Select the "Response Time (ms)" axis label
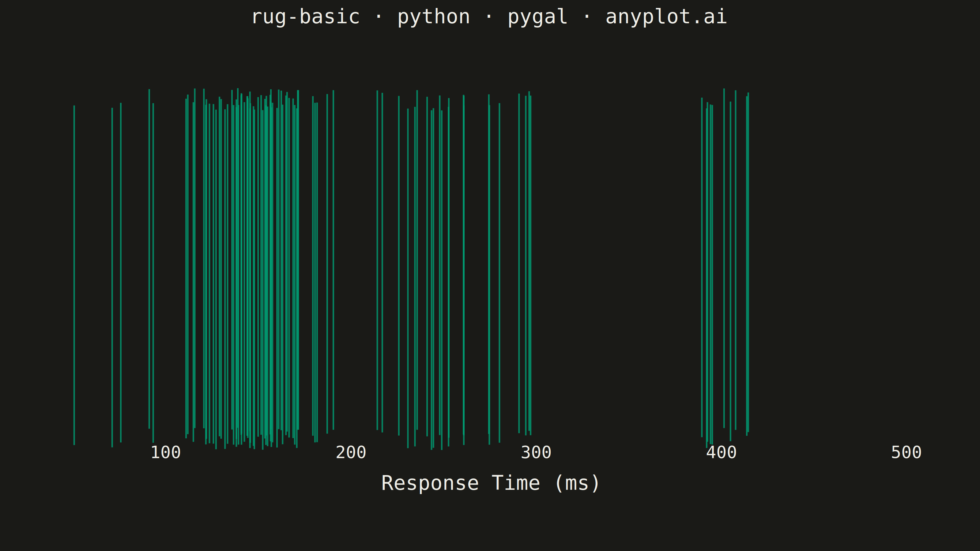 click(490, 484)
